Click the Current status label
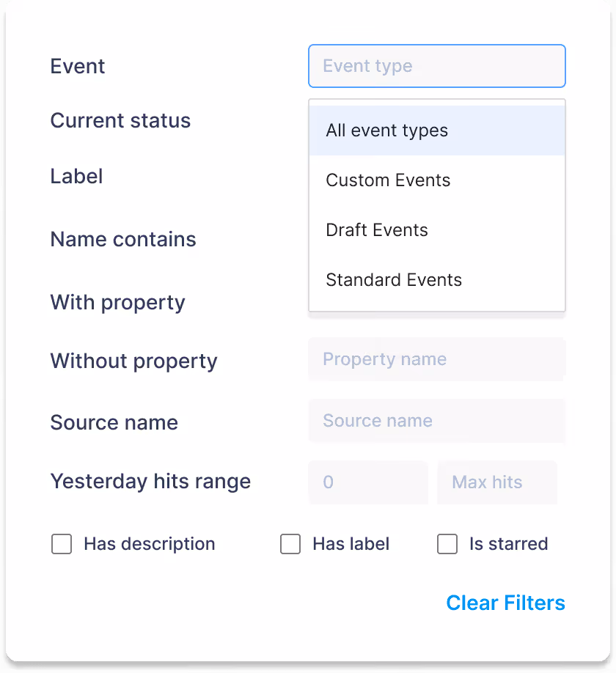Image resolution: width=616 pixels, height=673 pixels. 120,120
